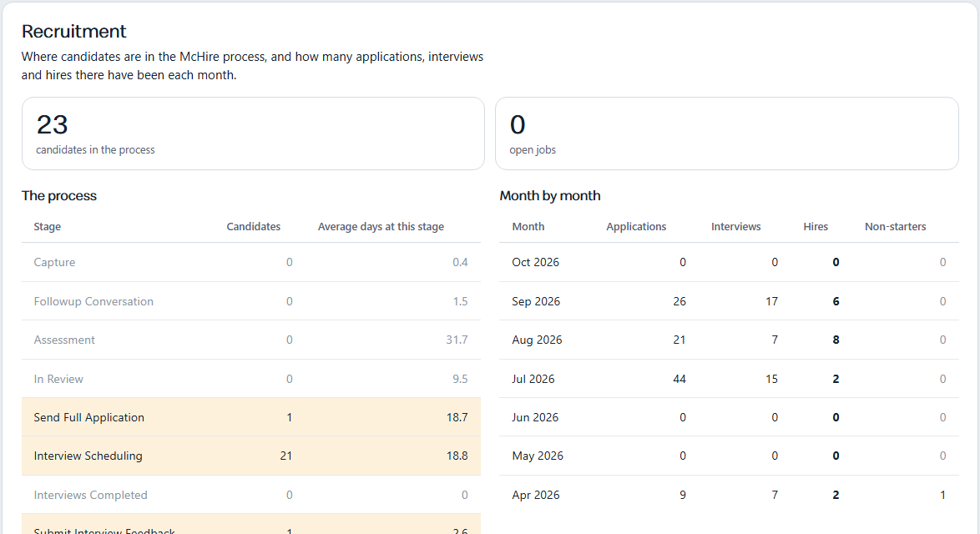Select the "In Review" stage name
Image resolution: width=980 pixels, height=534 pixels.
tap(58, 379)
